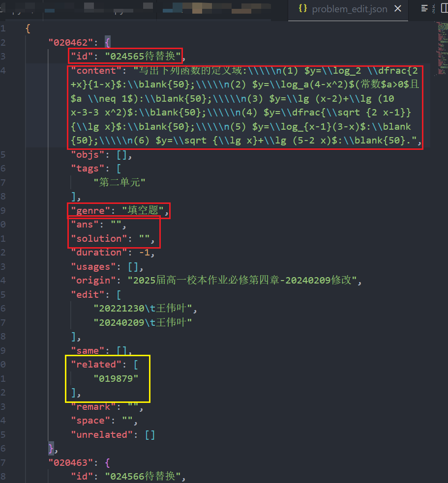Click the {} JSON language icon on the active tab
448x483 pixels.
tap(302, 8)
